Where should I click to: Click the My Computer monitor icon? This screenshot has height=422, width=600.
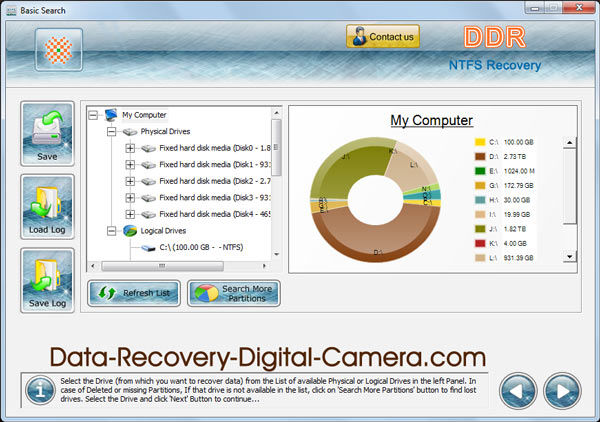click(111, 115)
